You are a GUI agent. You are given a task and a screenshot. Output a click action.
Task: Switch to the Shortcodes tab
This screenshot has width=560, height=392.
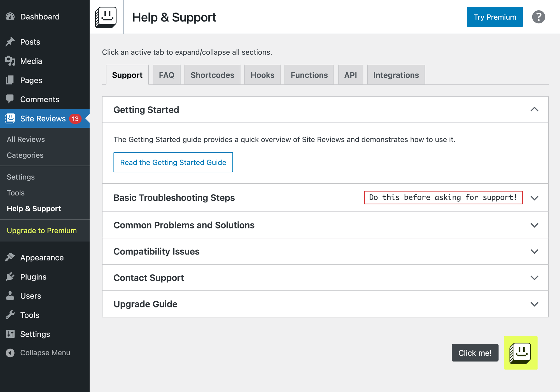tap(212, 75)
